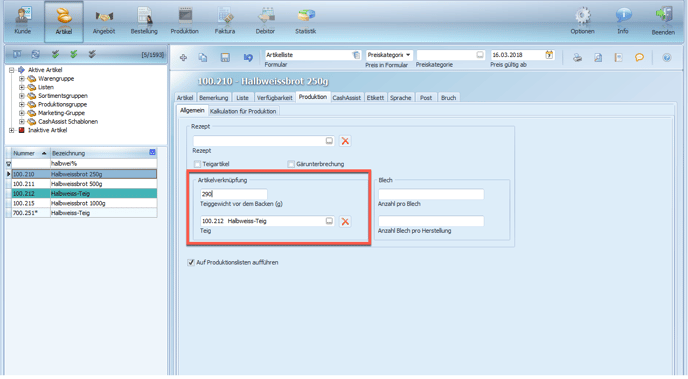The height and width of the screenshot is (379, 688).
Task: Open the Faktura module
Action: click(225, 21)
